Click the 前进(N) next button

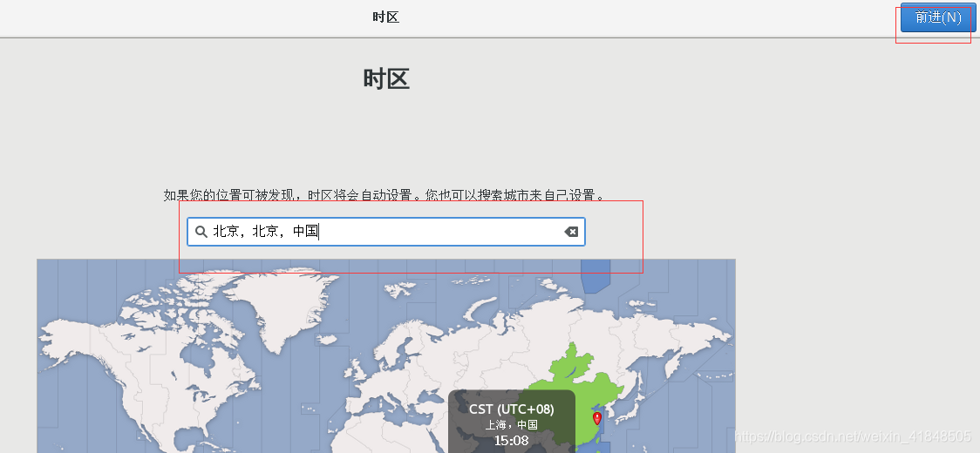point(937,17)
